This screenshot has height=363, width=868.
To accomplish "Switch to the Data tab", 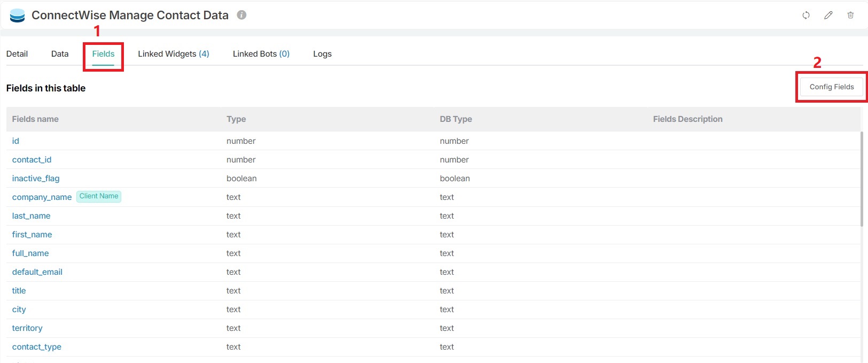I will pyautogui.click(x=60, y=54).
